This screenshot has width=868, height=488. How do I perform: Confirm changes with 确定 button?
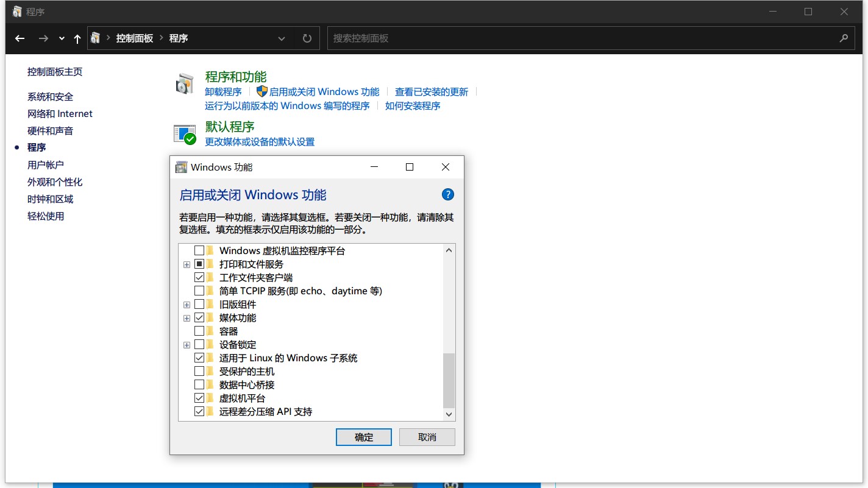point(364,437)
